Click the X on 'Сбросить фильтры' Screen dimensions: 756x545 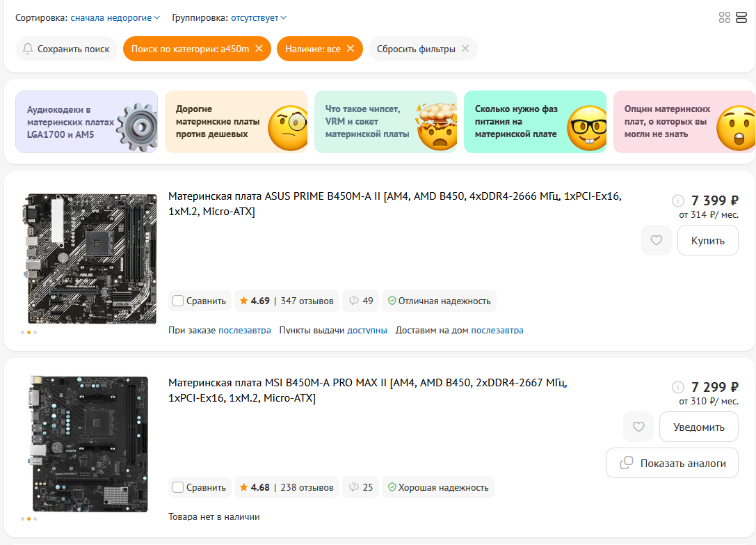click(465, 49)
